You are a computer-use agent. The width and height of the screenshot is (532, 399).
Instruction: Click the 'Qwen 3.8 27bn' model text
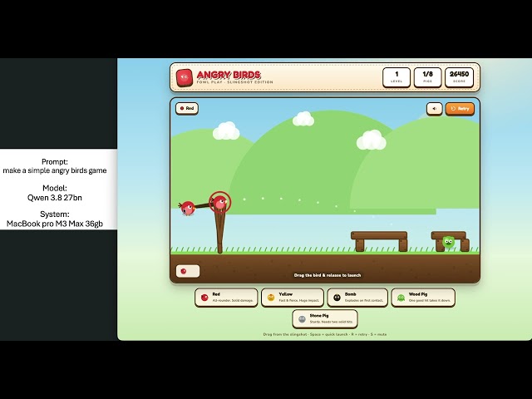click(55, 198)
